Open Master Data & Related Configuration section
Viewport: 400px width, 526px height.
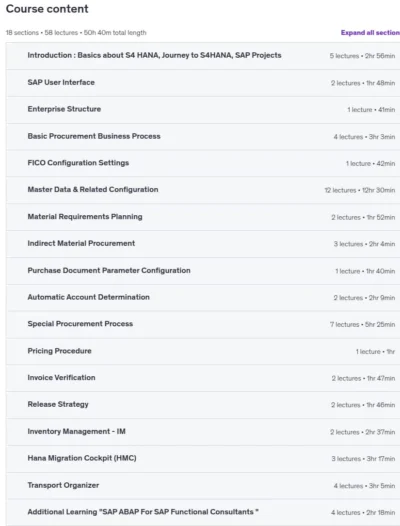[x=203, y=190]
